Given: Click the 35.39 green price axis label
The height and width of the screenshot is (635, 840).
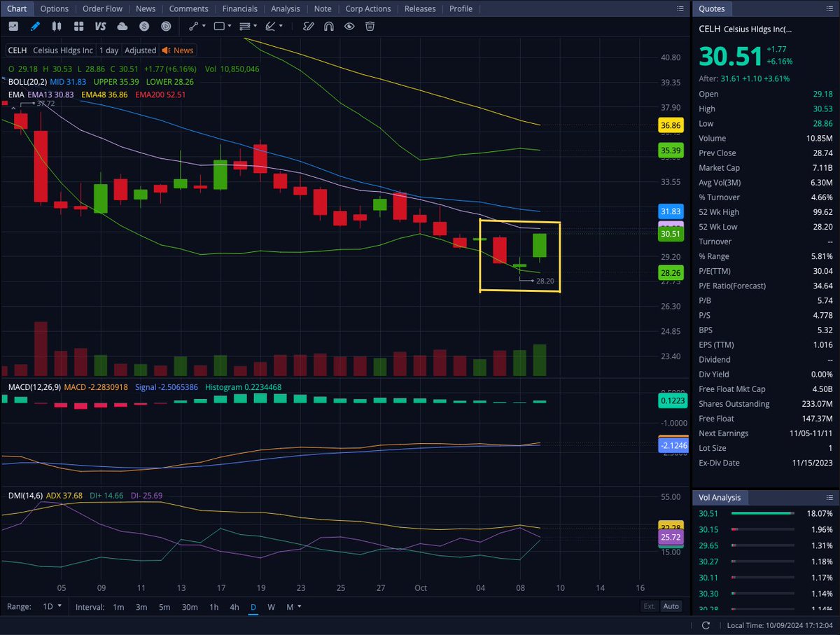Looking at the screenshot, I should coord(671,151).
